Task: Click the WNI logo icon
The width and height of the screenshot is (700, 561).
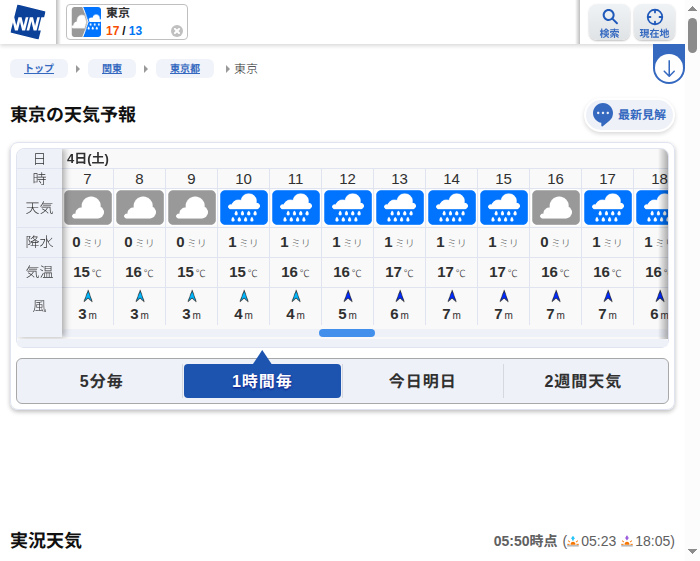Action: (28, 22)
